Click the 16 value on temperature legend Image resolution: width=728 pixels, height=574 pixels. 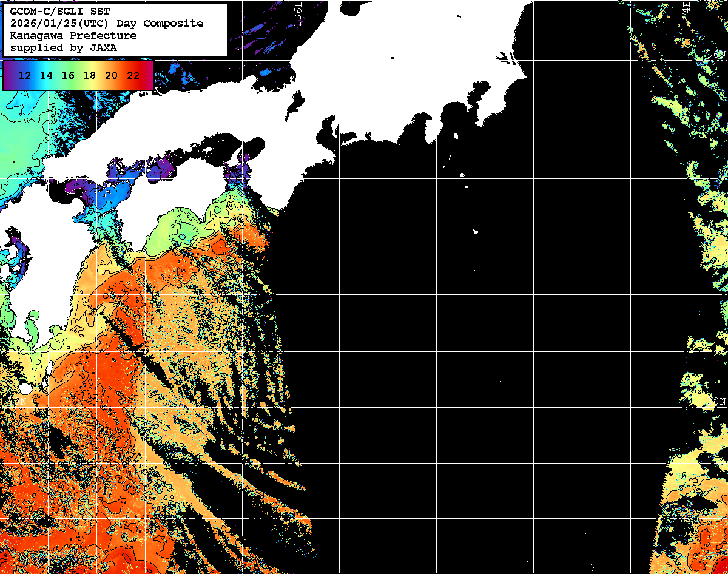68,76
